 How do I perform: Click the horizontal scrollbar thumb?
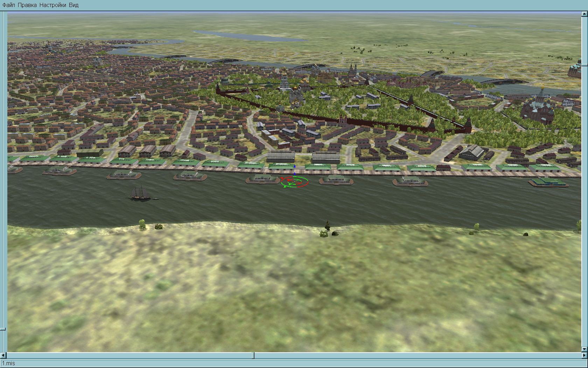point(253,355)
